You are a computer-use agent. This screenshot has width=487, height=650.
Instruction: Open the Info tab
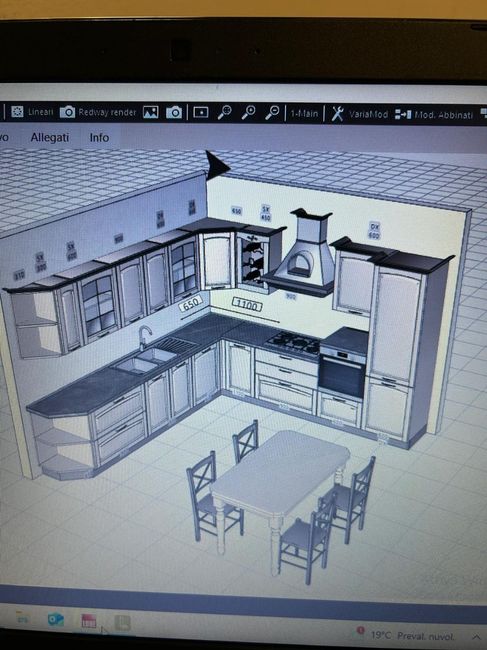(99, 137)
